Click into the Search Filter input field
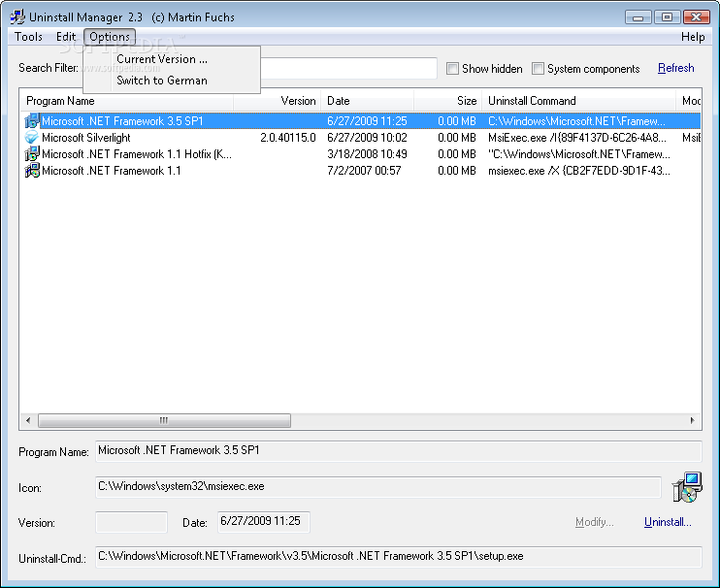 point(350,68)
